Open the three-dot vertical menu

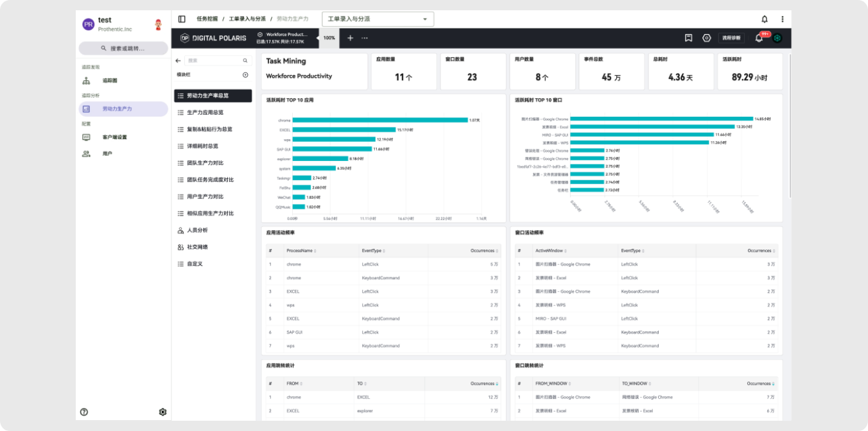pos(782,19)
